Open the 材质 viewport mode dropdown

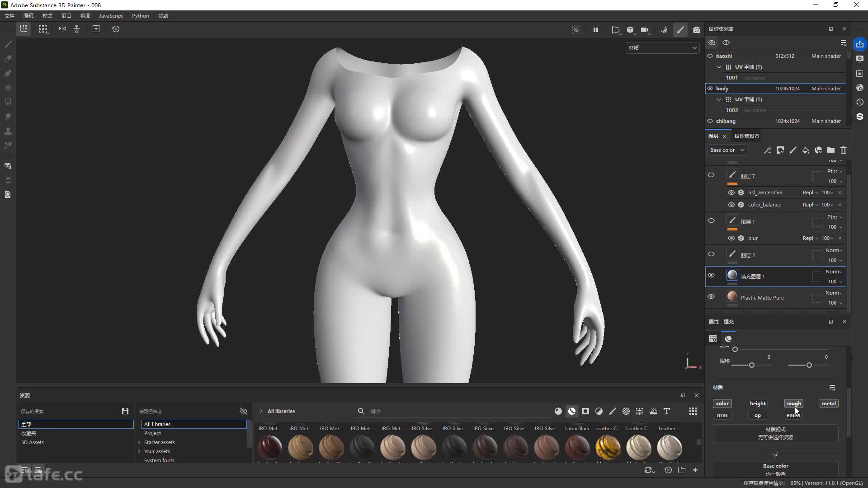tap(662, 48)
